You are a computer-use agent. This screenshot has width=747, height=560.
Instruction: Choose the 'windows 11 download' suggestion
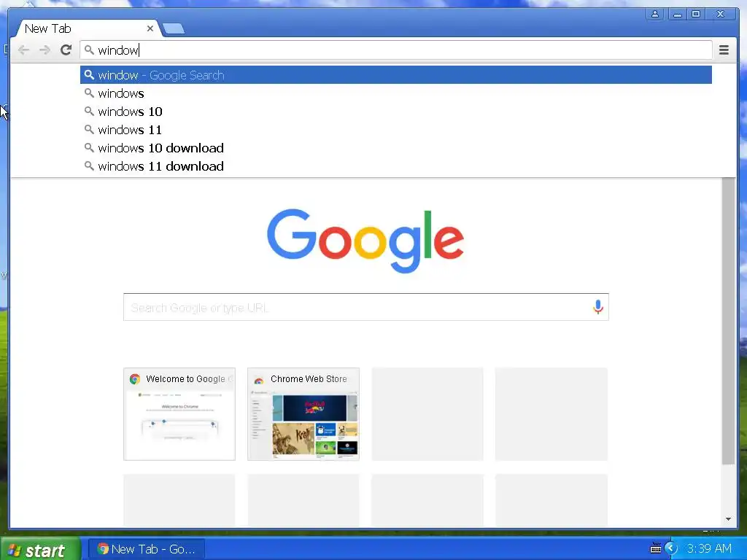point(396,166)
